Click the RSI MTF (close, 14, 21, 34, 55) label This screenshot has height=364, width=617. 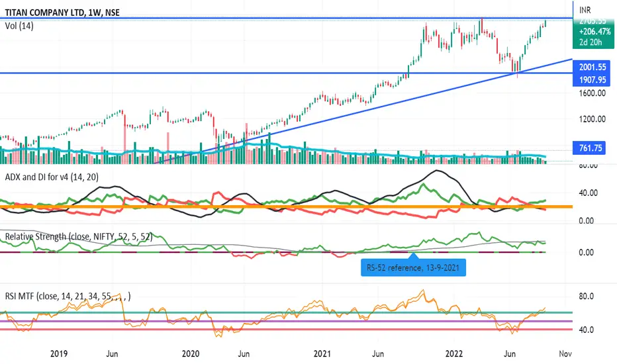pos(68,296)
